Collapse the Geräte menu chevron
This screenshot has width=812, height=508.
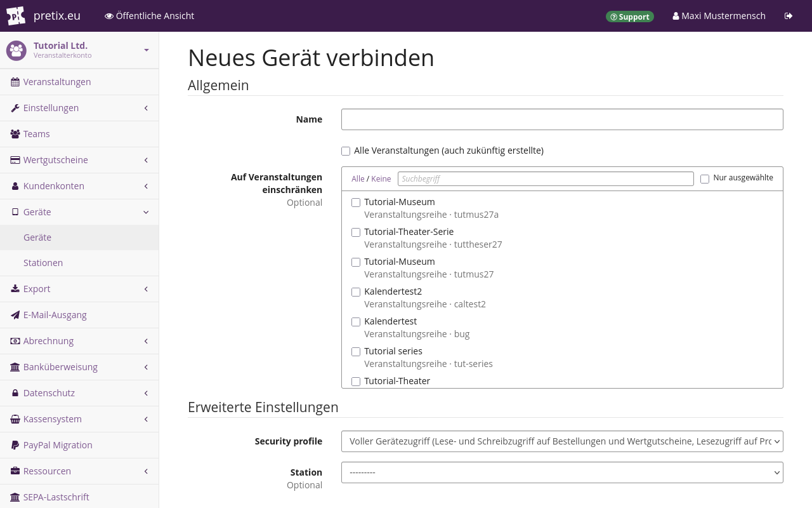click(x=146, y=212)
